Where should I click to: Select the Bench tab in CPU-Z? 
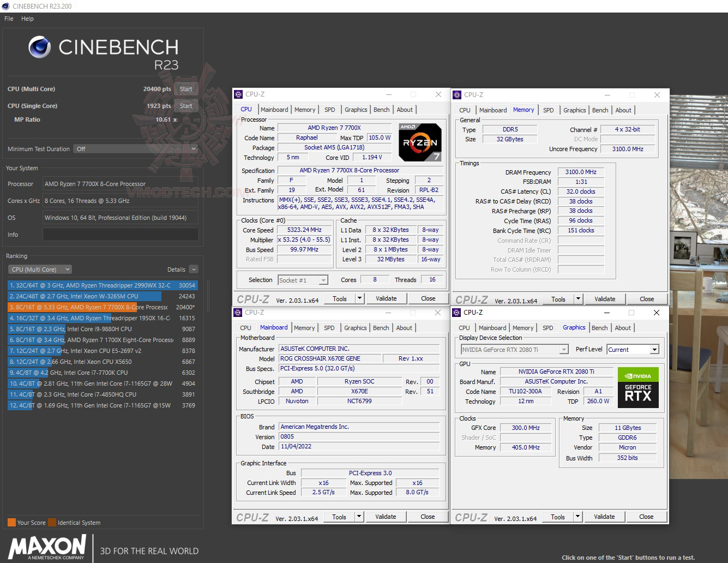(x=381, y=109)
